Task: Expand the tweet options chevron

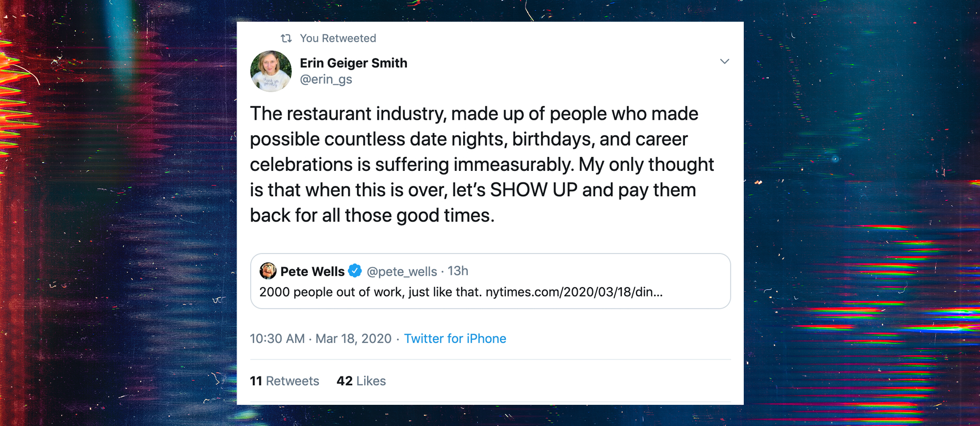Action: pos(724,61)
